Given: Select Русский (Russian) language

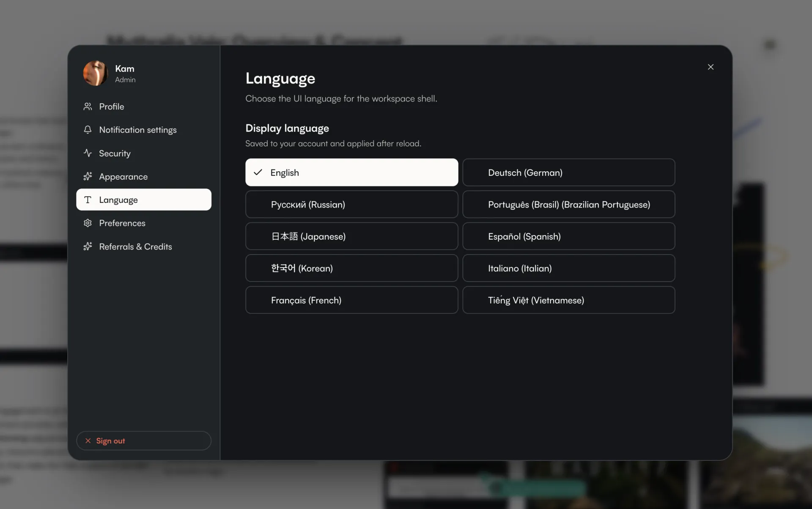Looking at the screenshot, I should tap(351, 204).
